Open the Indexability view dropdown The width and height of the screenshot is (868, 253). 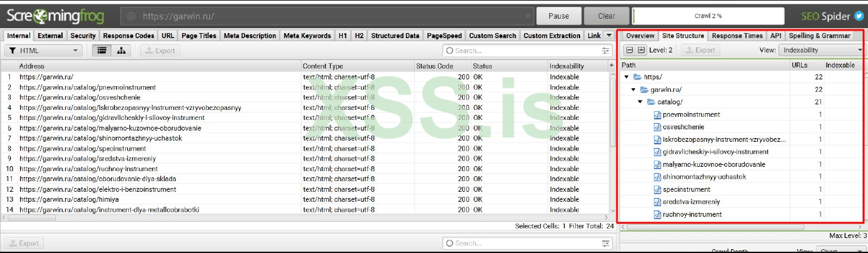(822, 50)
